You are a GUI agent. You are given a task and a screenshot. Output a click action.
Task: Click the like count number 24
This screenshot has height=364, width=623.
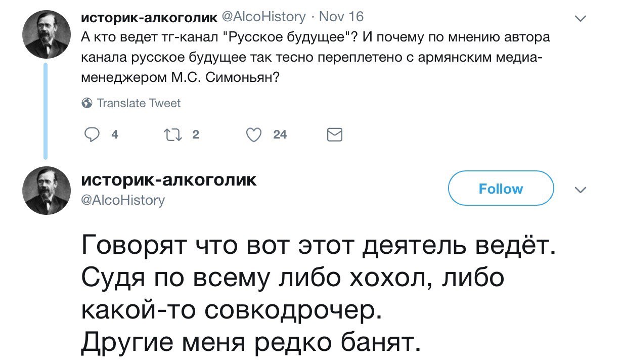tap(280, 134)
